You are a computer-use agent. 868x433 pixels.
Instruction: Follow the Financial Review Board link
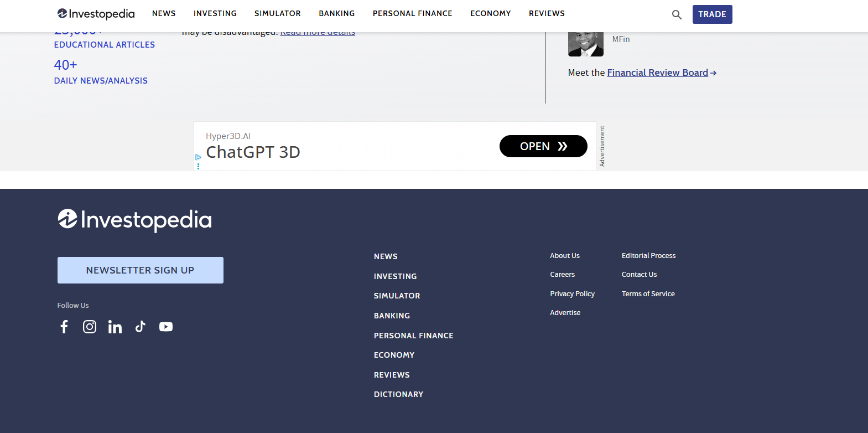point(657,73)
